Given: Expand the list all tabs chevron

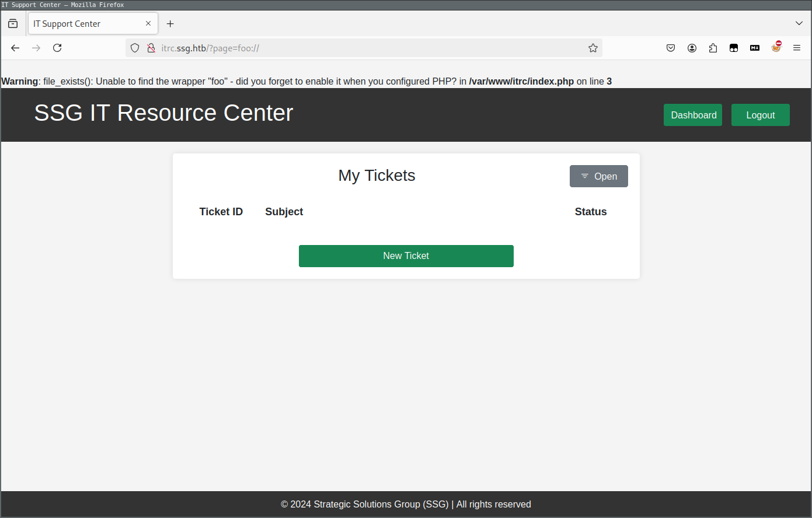Looking at the screenshot, I should pyautogui.click(x=799, y=23).
